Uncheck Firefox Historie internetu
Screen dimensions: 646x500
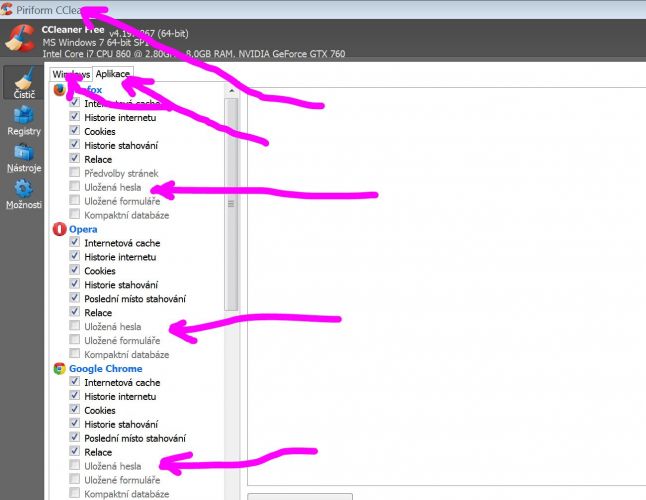point(75,117)
